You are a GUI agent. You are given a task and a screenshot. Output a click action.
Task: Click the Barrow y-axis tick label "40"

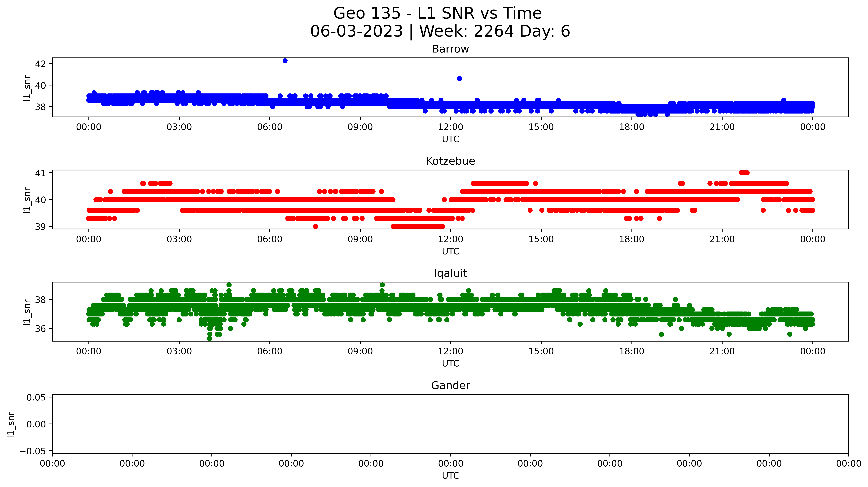pyautogui.click(x=40, y=85)
